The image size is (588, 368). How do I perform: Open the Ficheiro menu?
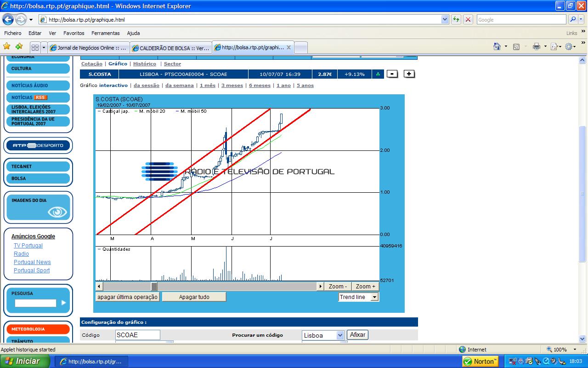point(13,33)
